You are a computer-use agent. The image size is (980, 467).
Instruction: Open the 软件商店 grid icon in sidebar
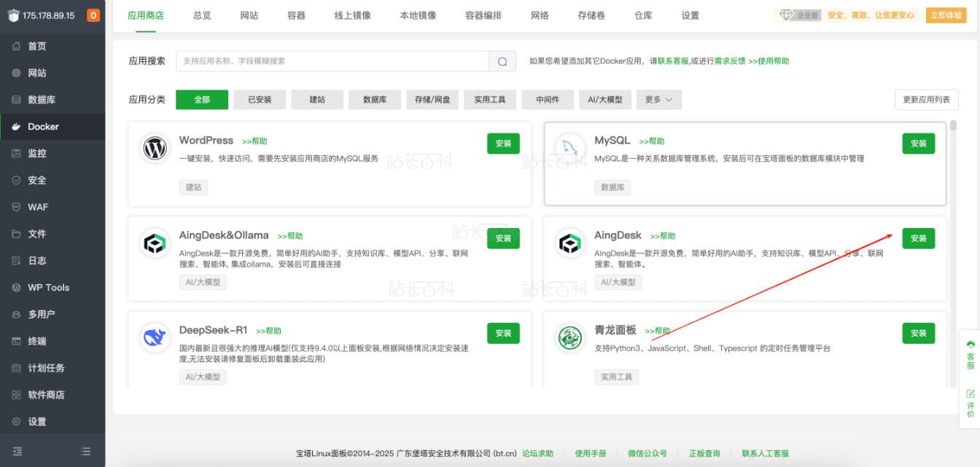[x=17, y=395]
